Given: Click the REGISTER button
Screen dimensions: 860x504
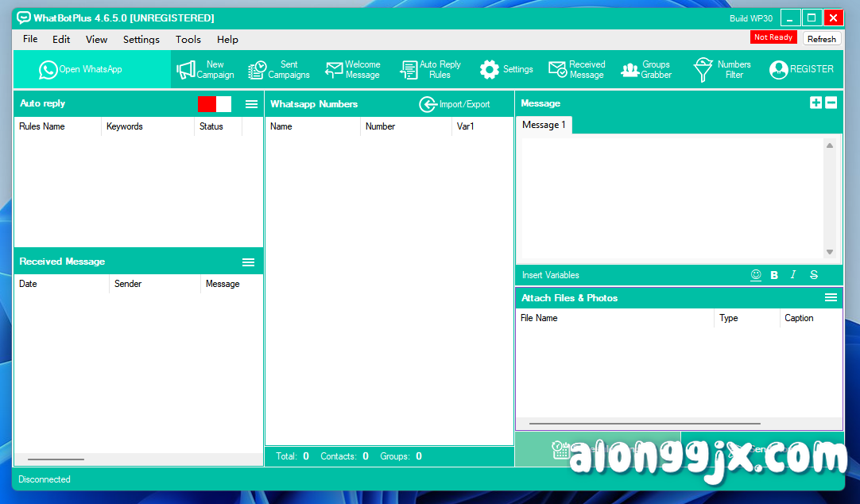Looking at the screenshot, I should click(x=801, y=69).
